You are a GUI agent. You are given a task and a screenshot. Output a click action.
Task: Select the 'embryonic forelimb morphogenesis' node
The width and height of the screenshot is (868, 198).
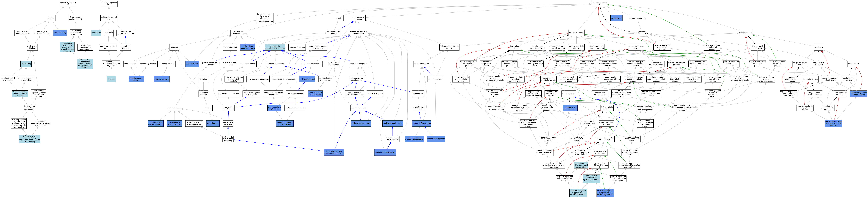(285, 123)
